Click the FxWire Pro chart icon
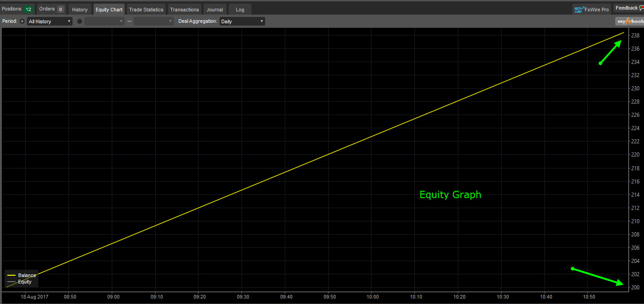The image size is (644, 304). coord(579,10)
